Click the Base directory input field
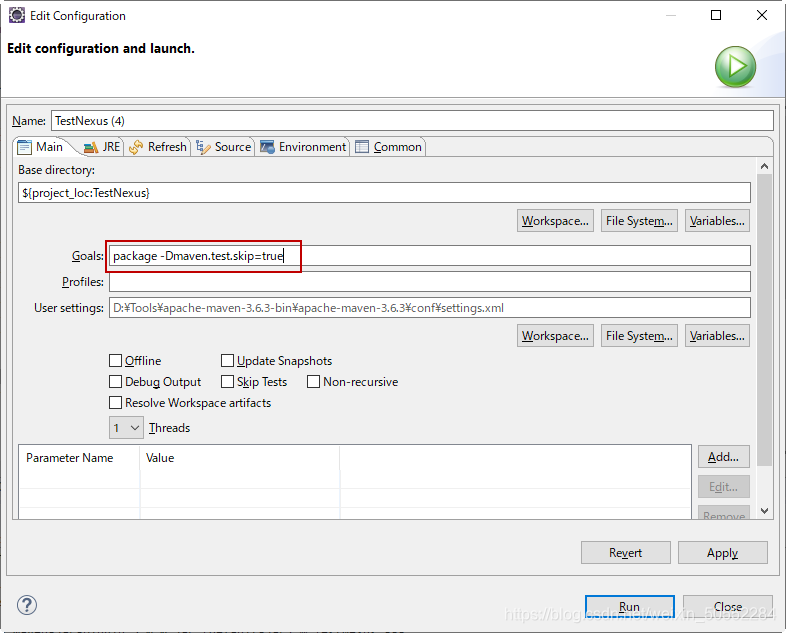 point(384,193)
